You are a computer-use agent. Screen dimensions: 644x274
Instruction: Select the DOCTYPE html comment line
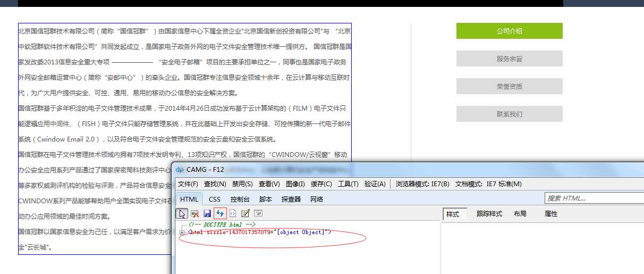[222, 225]
